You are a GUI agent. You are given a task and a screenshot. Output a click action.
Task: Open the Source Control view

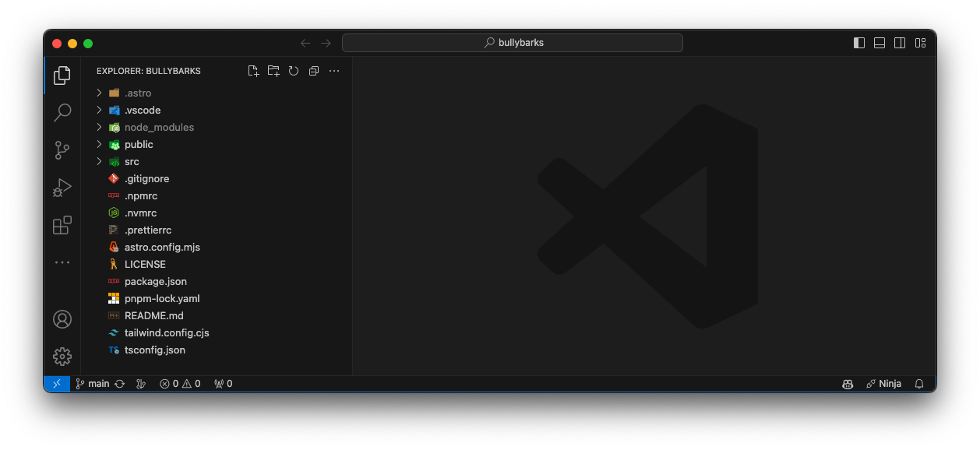pyautogui.click(x=62, y=150)
